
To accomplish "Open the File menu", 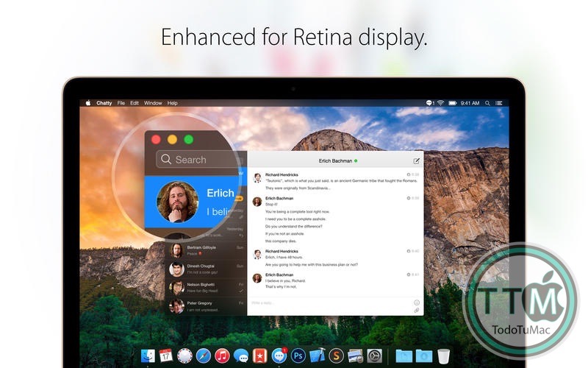I will coord(121,103).
